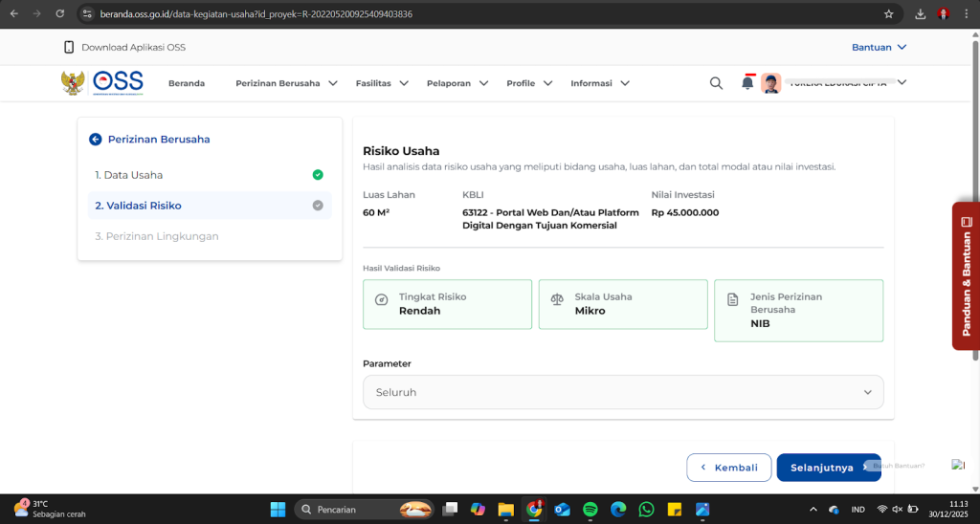
Task: Open the Pelaporan menu
Action: click(x=457, y=83)
